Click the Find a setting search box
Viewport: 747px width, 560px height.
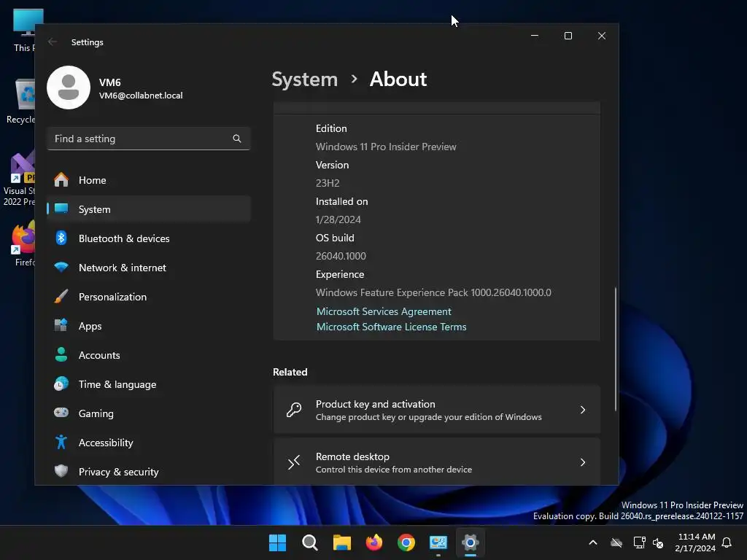[149, 139]
